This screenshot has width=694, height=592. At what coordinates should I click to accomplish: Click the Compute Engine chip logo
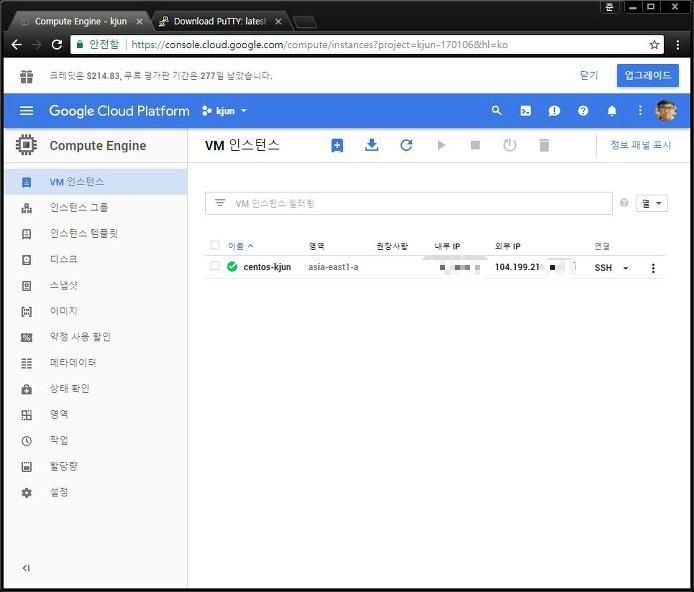click(26, 145)
